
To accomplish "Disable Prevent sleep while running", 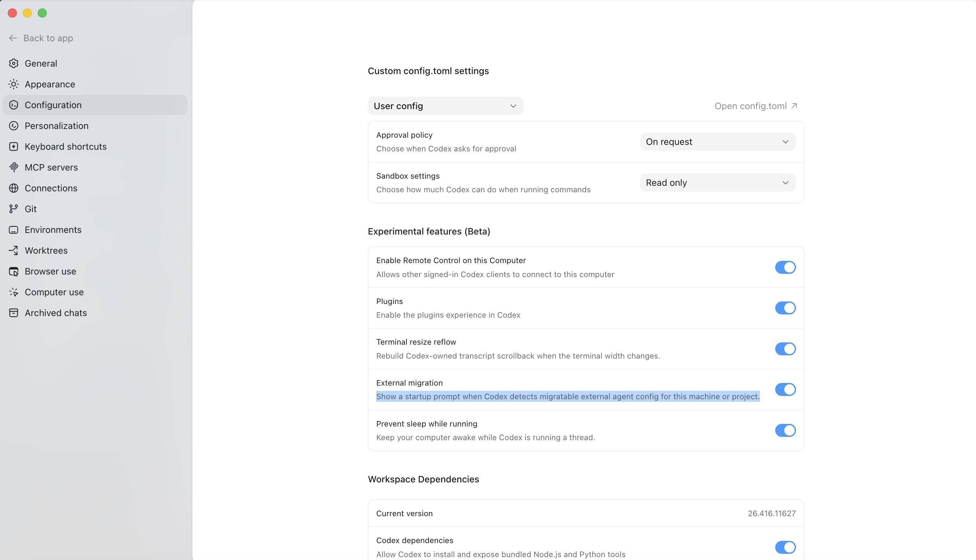I will coord(785,430).
